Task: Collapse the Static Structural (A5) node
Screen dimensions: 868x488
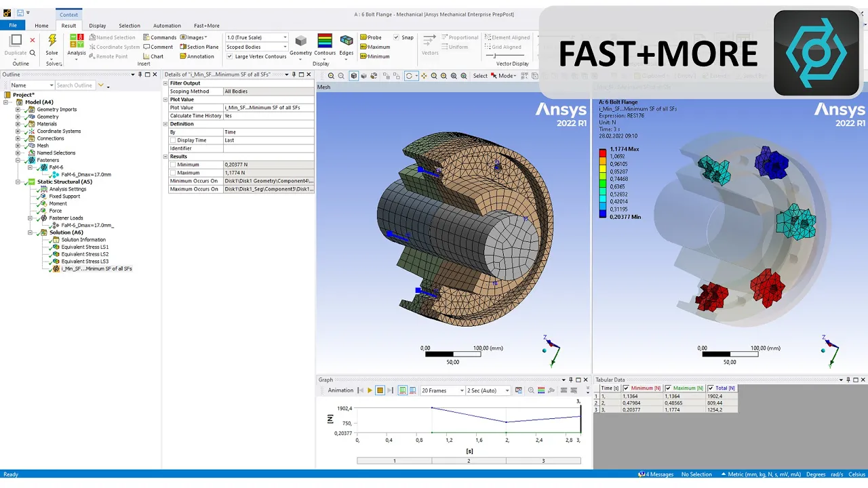Action: (18, 182)
